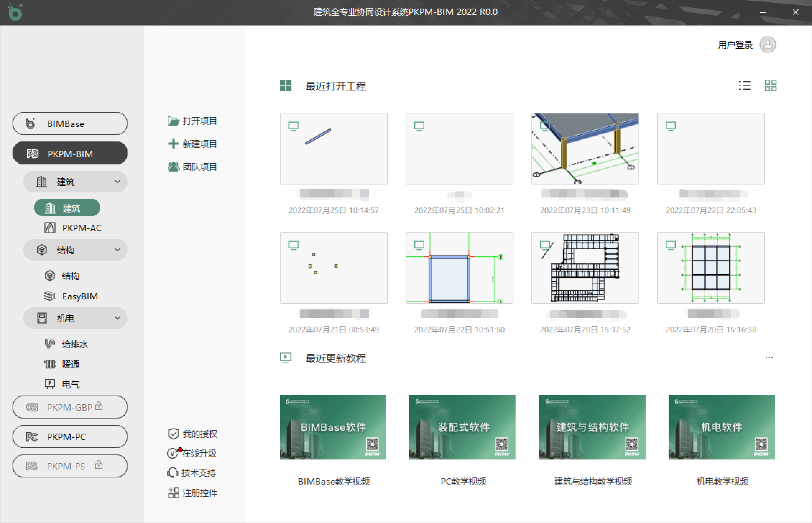Open the 打开项目 folder icon
The width and height of the screenshot is (812, 523).
point(174,121)
